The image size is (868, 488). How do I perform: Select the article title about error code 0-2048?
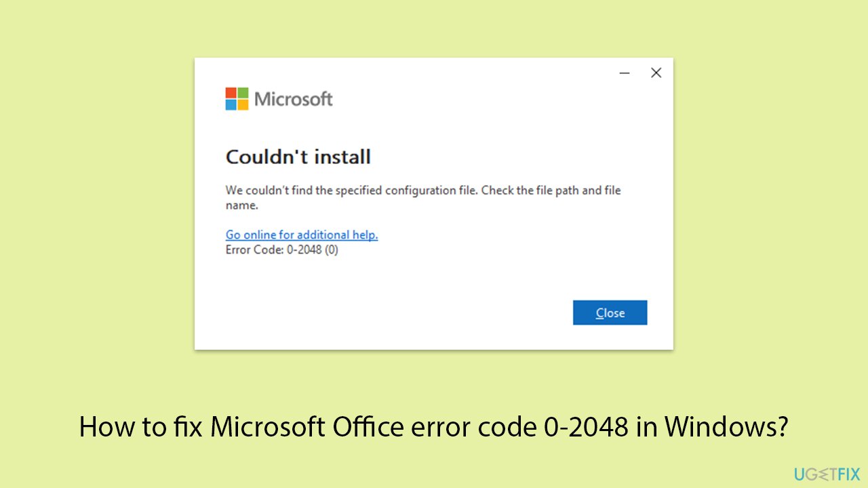[434, 427]
